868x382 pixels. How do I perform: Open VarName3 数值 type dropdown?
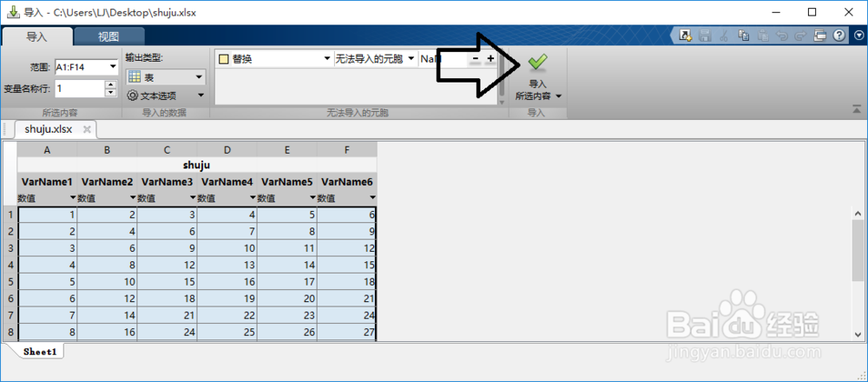coord(193,198)
